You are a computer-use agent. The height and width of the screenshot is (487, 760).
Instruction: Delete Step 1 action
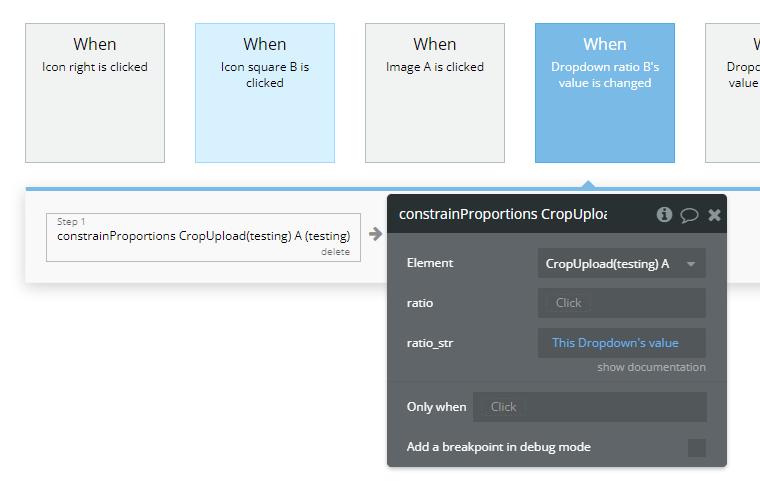(335, 252)
